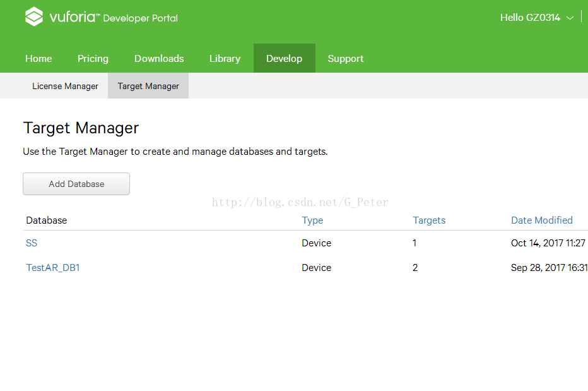Click the Target Manager page heading
588x391 pixels.
coord(81,128)
